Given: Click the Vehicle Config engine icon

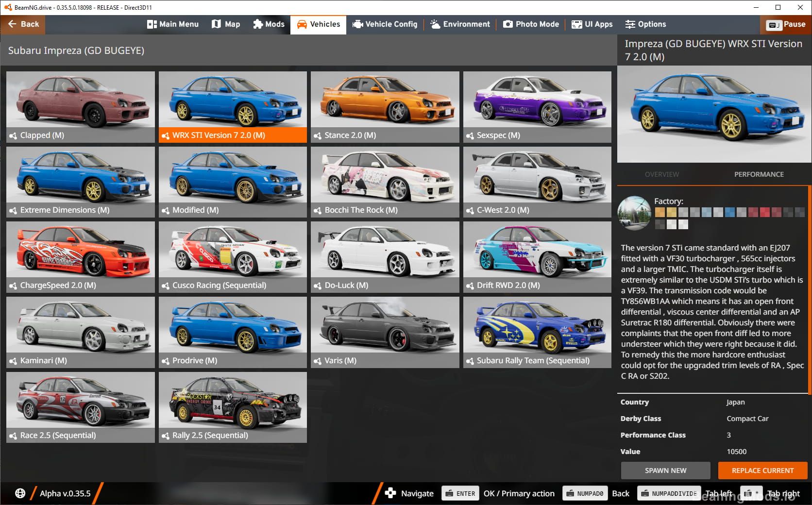Looking at the screenshot, I should click(x=357, y=24).
